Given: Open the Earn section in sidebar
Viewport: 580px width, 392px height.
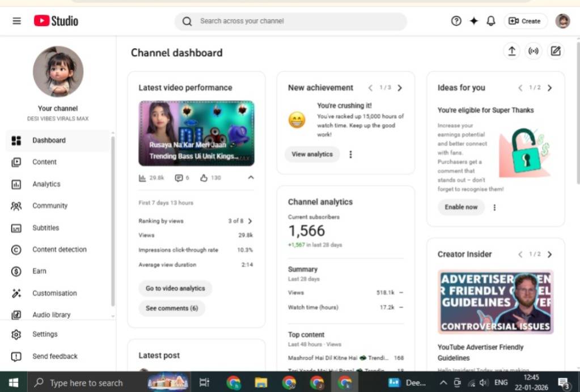Looking at the screenshot, I should pos(39,271).
